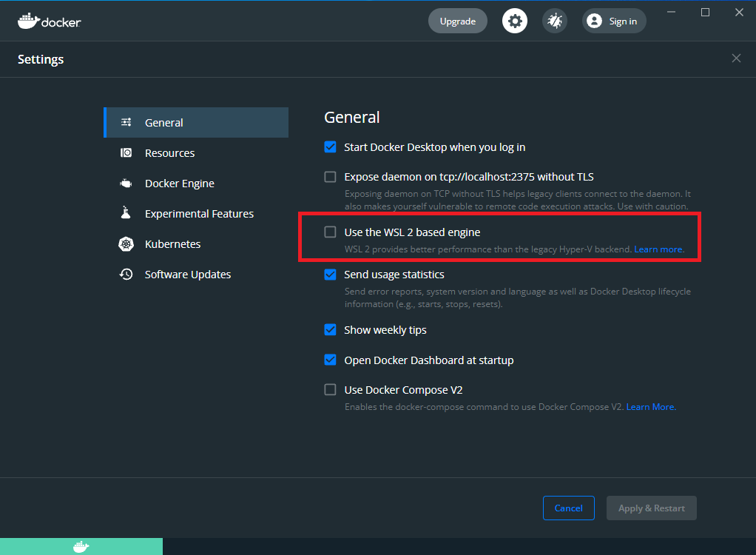The height and width of the screenshot is (555, 756).
Task: Open the WSL 2 Learn more link
Action: pyautogui.click(x=657, y=249)
